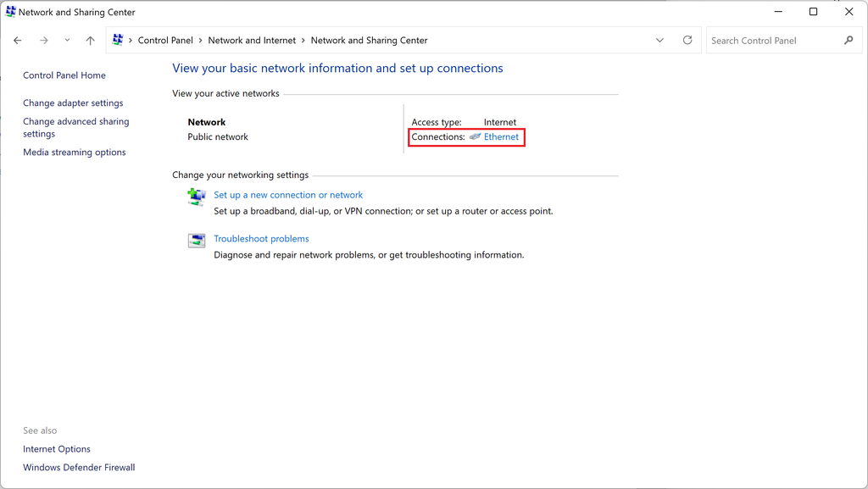868x489 pixels.
Task: Expand the address bar history dropdown
Action: [x=659, y=41]
